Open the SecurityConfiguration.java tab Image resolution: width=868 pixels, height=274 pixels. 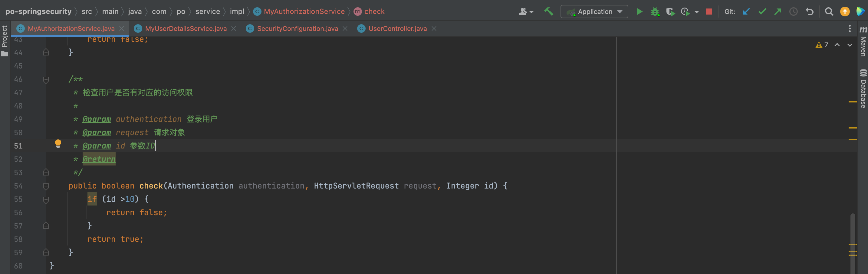tap(297, 29)
